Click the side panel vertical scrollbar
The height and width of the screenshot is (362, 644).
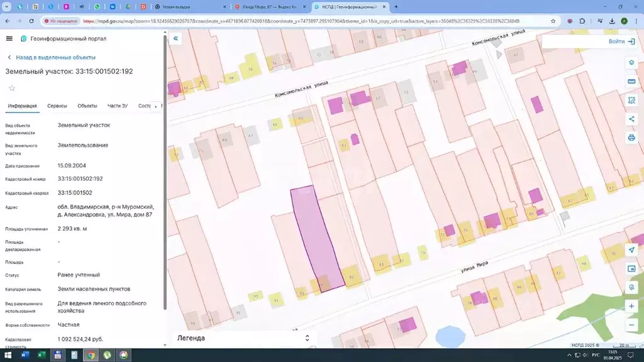click(x=165, y=172)
